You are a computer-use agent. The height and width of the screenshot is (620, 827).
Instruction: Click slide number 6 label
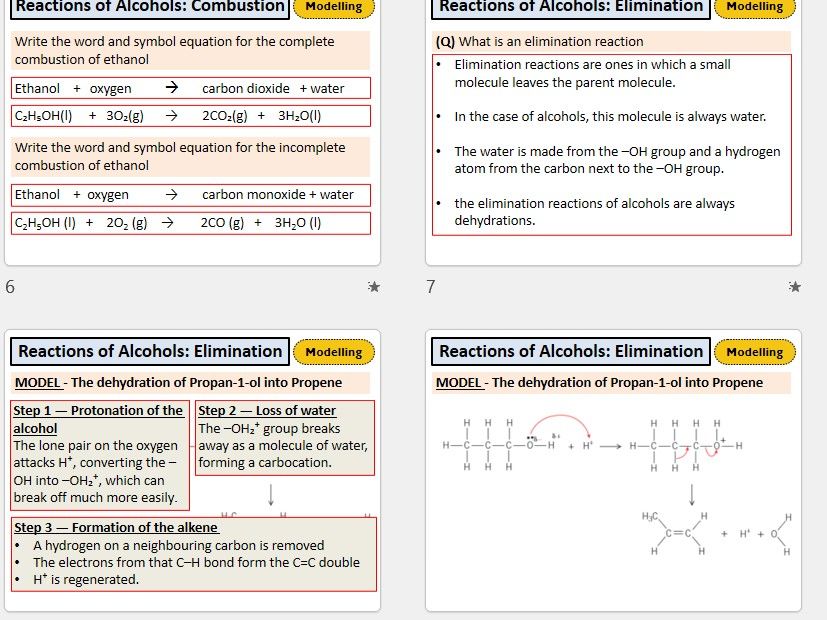[10, 286]
